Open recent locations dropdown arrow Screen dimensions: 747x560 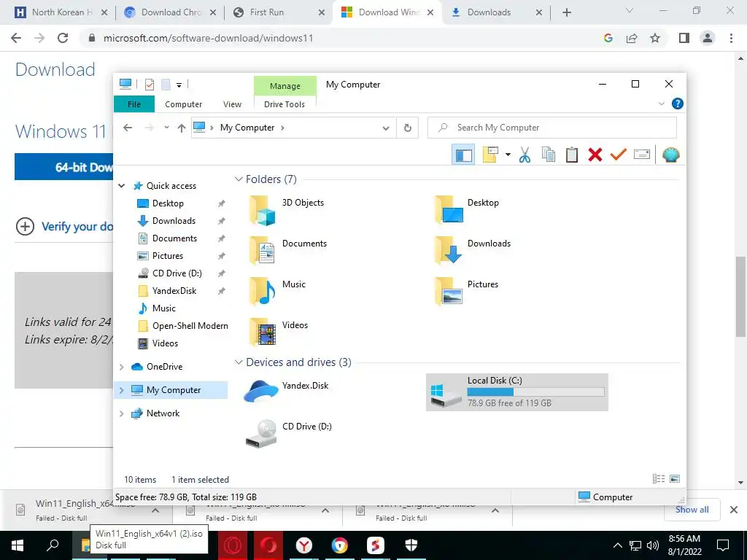point(166,128)
